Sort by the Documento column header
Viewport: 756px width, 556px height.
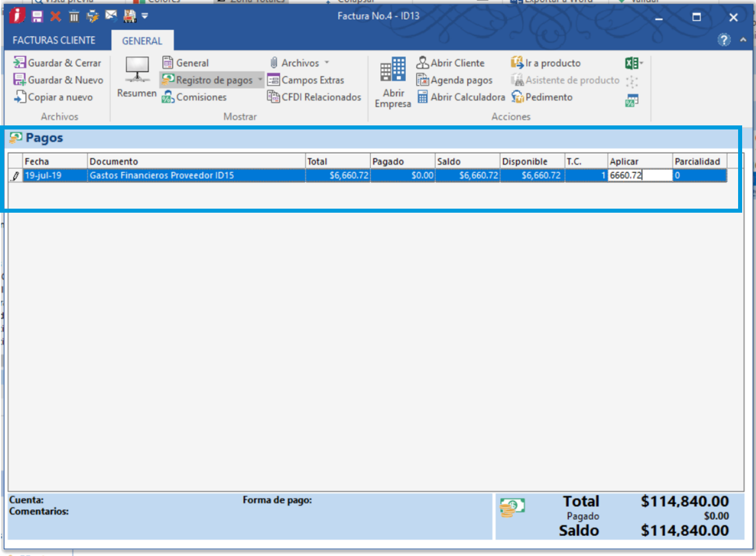coord(196,161)
